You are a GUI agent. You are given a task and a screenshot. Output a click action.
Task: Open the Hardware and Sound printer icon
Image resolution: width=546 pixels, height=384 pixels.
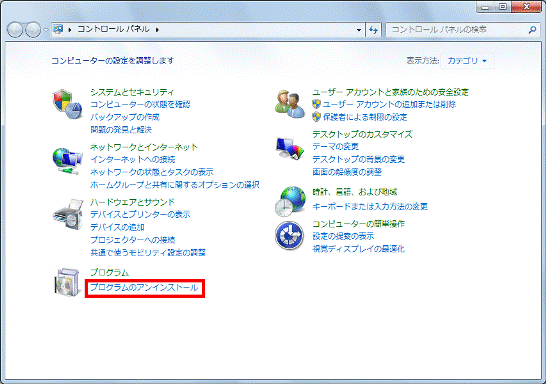(x=68, y=214)
